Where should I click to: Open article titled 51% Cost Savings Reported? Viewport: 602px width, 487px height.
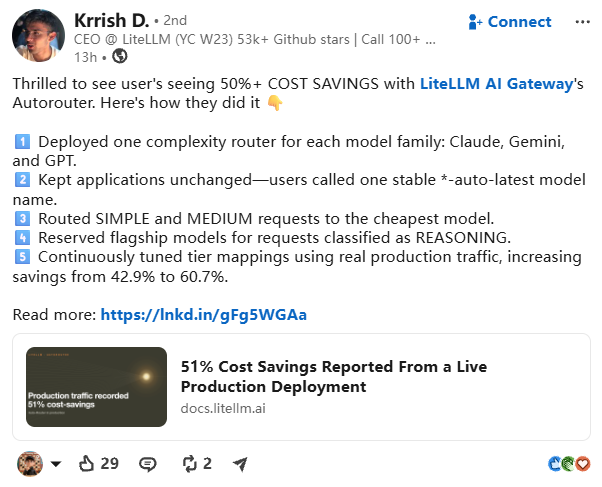(334, 376)
